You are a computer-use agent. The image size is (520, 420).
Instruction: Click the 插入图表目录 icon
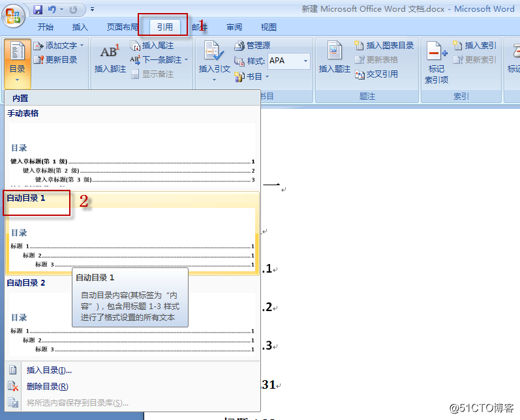[359, 46]
